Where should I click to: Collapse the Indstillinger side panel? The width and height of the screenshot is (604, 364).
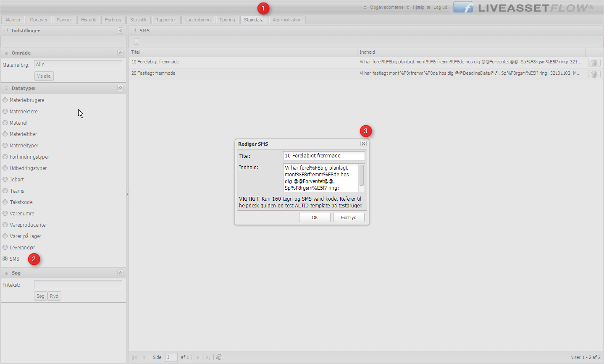pos(121,31)
